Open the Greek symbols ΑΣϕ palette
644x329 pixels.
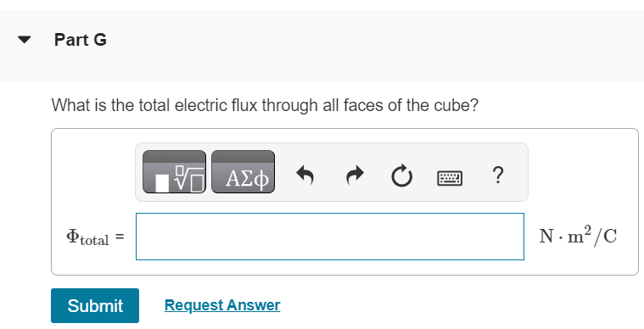(x=244, y=172)
